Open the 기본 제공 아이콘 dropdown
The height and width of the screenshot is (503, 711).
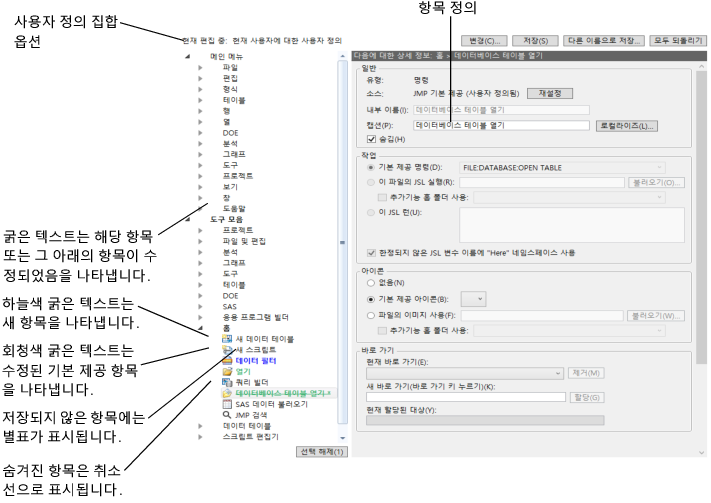coord(473,299)
